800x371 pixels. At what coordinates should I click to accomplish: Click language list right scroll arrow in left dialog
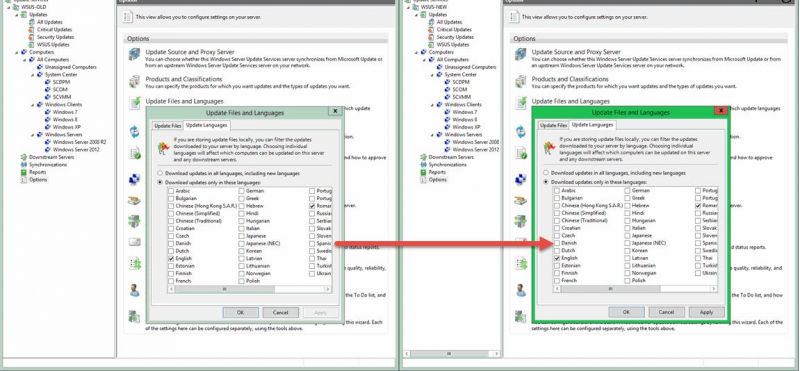point(328,289)
